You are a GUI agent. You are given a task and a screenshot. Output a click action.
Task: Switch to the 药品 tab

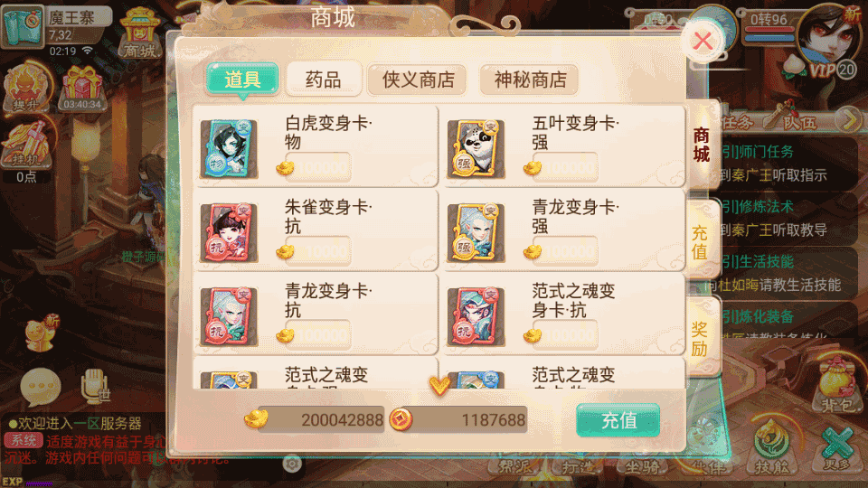tap(324, 80)
